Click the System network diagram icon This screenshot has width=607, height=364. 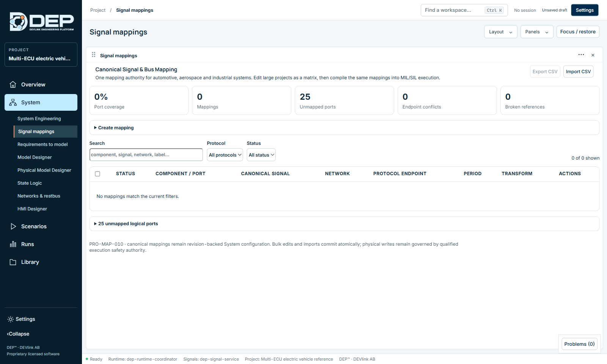[x=13, y=102]
